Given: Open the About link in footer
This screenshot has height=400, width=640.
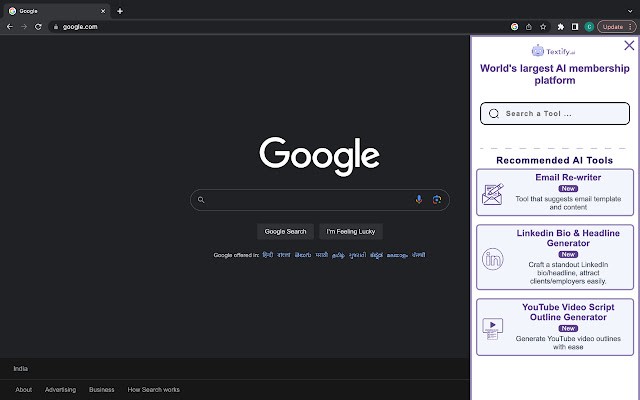Looking at the screenshot, I should click(x=23, y=389).
